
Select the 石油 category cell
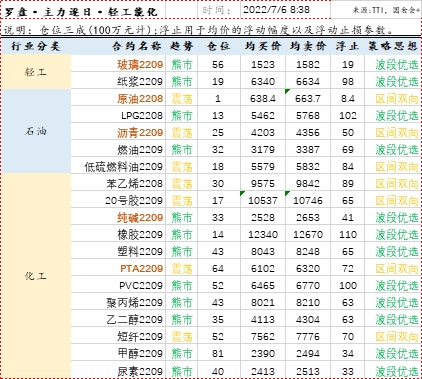[36, 131]
